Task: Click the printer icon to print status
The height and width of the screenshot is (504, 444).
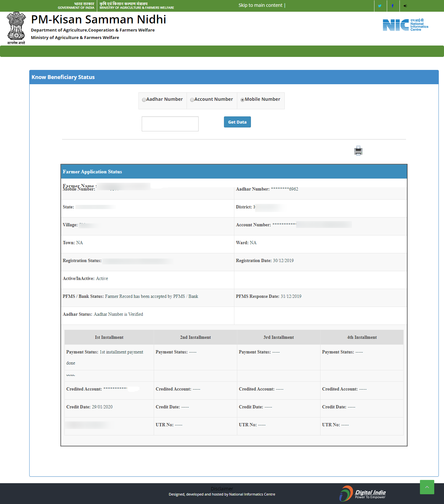Action: click(x=358, y=151)
